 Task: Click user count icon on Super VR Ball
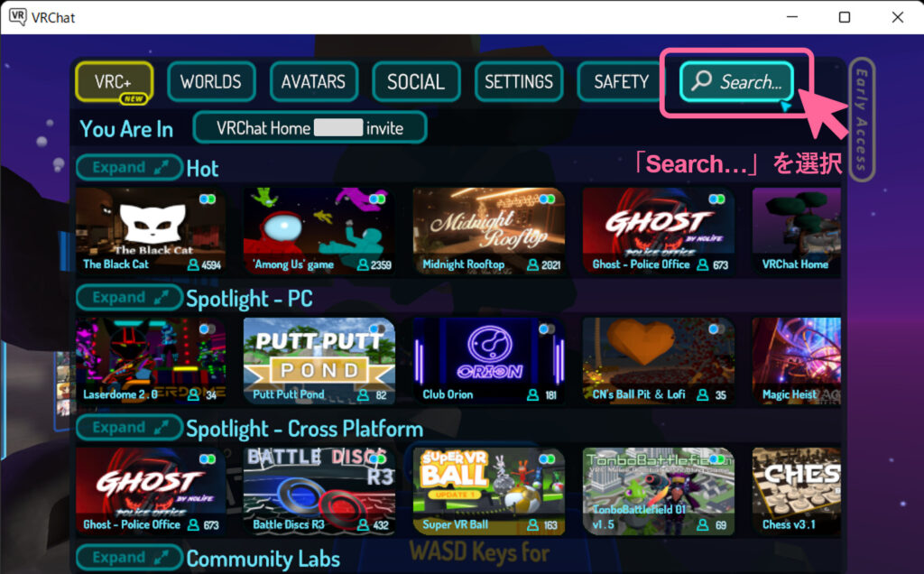tap(532, 524)
